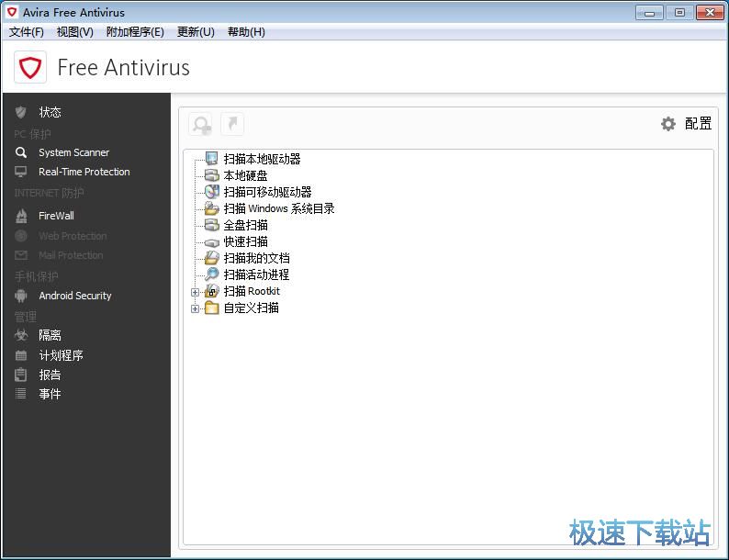
Task: Select 扫描 Rootkit profile text
Action: coord(252,291)
